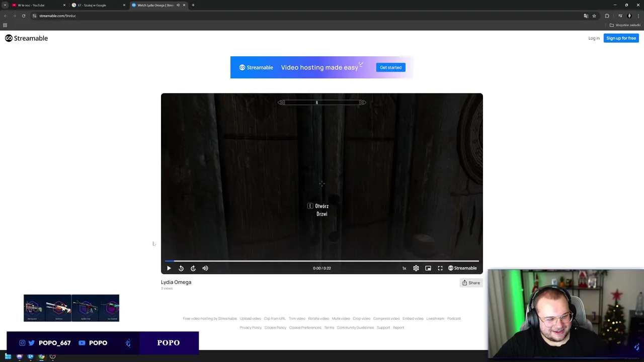
Task: Open the Cookie Policy footer link
Action: click(x=275, y=327)
